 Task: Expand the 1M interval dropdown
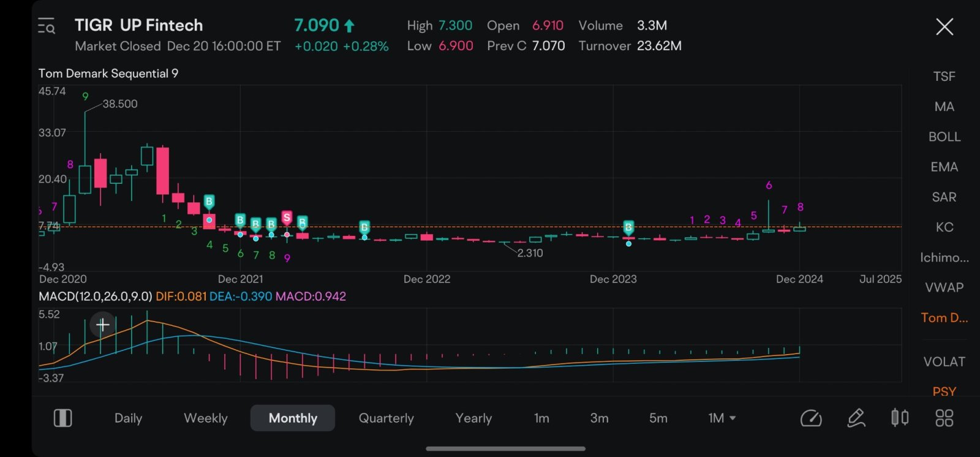(x=722, y=418)
